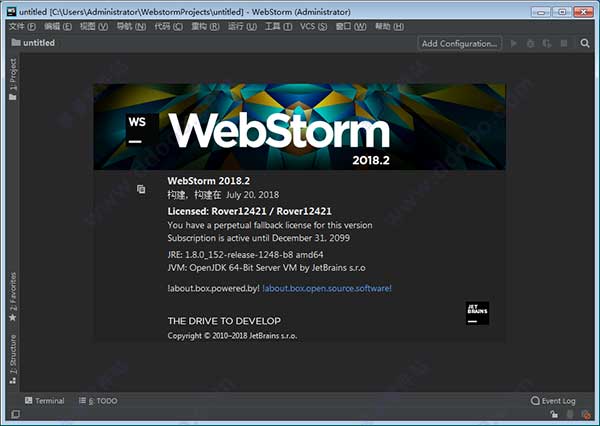Open the 编辑 (E) menu

[58, 26]
